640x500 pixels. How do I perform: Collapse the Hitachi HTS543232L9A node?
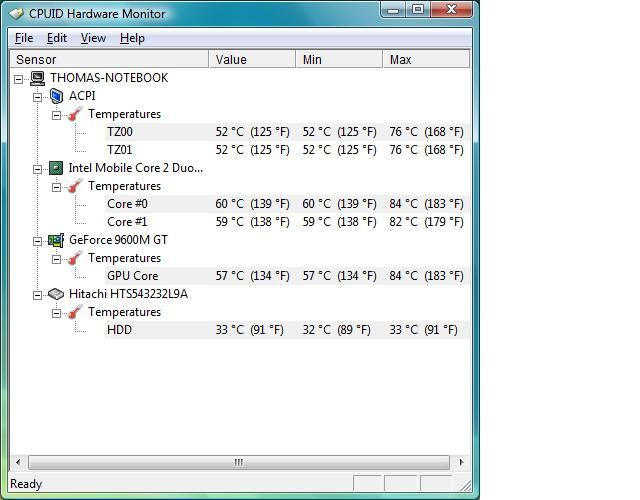click(x=37, y=295)
